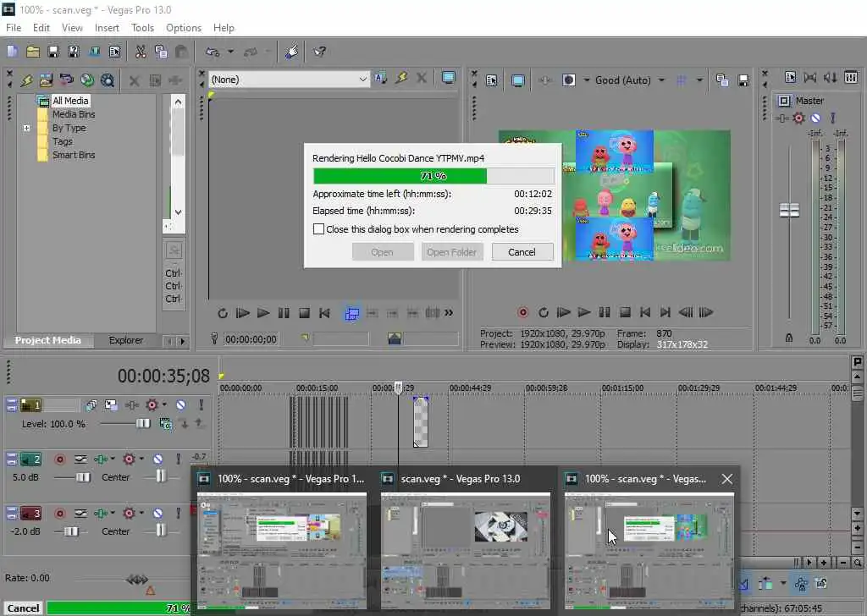Screen dimensions: 867x616
Task: Open preview quality Good (Auto) dropdown
Action: click(x=661, y=80)
